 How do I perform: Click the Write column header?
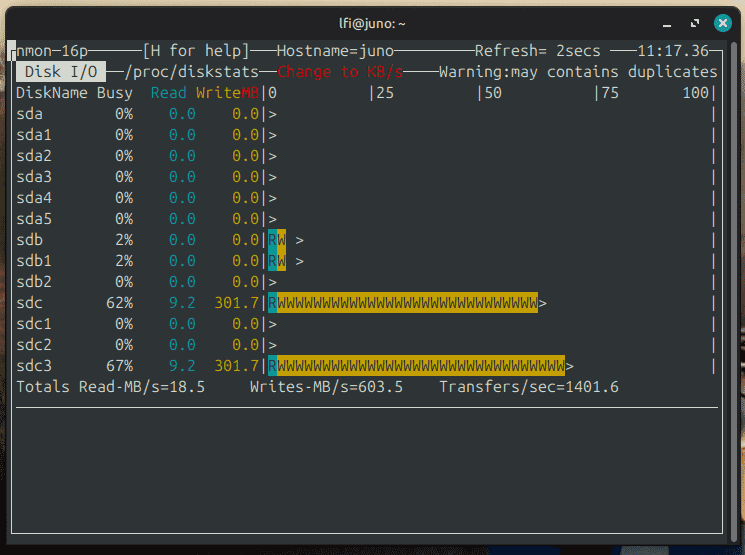pyautogui.click(x=218, y=93)
